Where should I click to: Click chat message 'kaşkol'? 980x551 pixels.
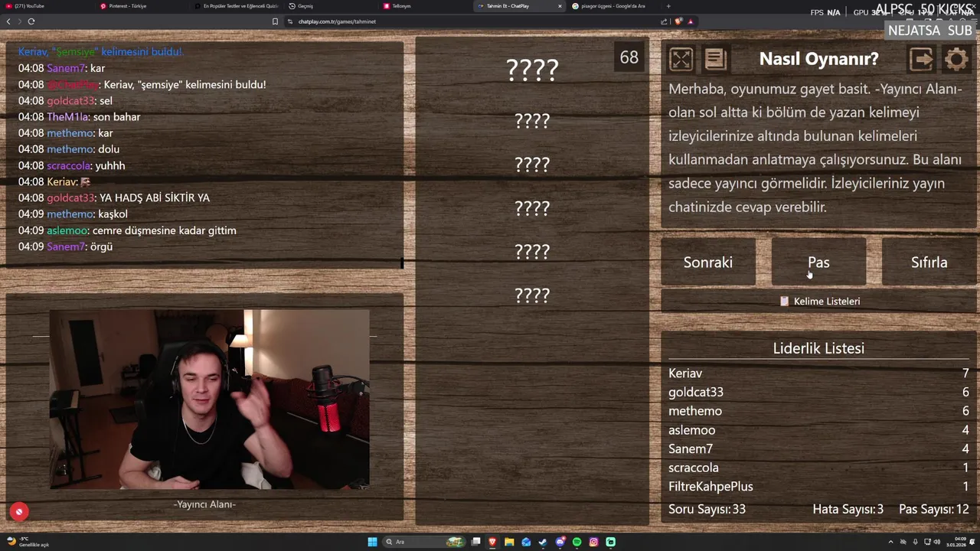click(x=113, y=214)
